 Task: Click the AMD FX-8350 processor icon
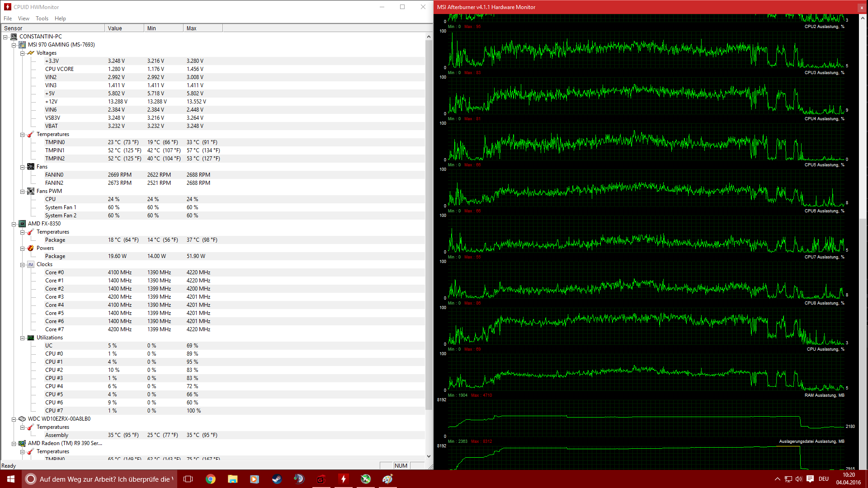coord(22,224)
